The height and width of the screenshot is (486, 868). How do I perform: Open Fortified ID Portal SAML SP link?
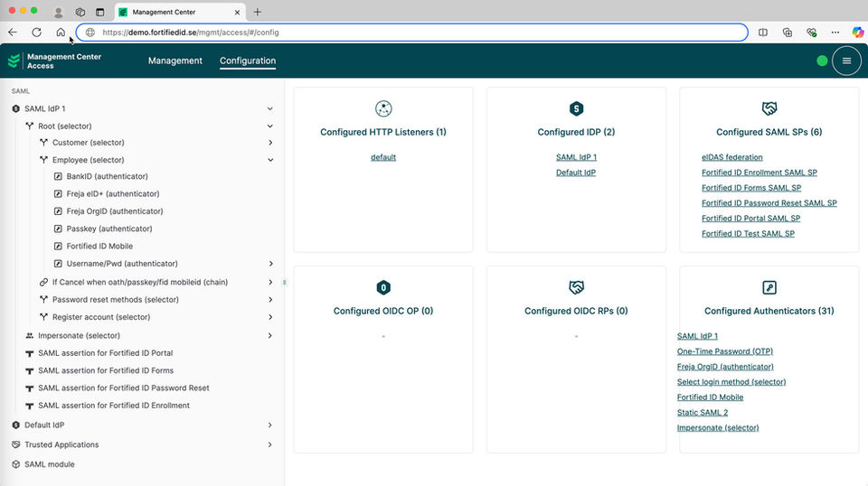pos(750,219)
